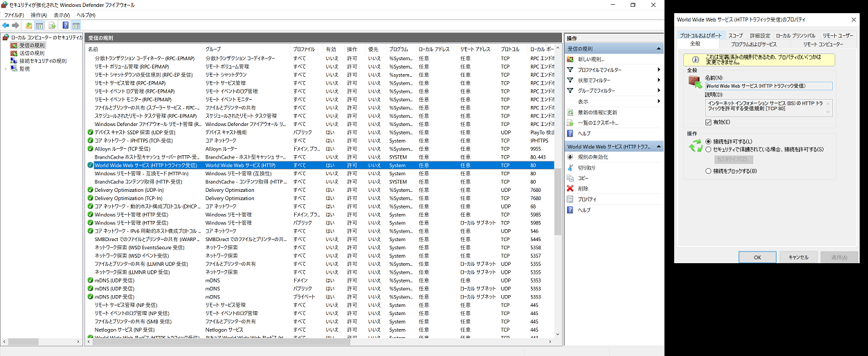Click 切り取り in the actions pane

[586, 168]
